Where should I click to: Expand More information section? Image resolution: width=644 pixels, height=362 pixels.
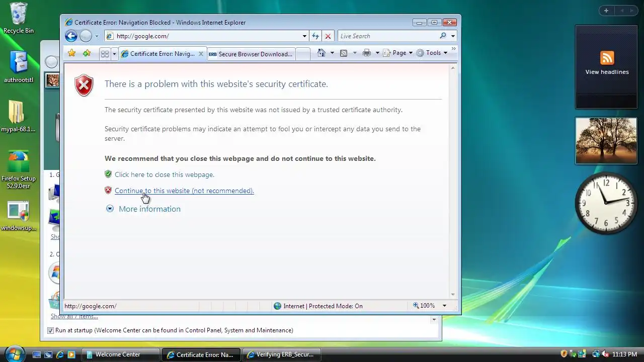click(143, 209)
